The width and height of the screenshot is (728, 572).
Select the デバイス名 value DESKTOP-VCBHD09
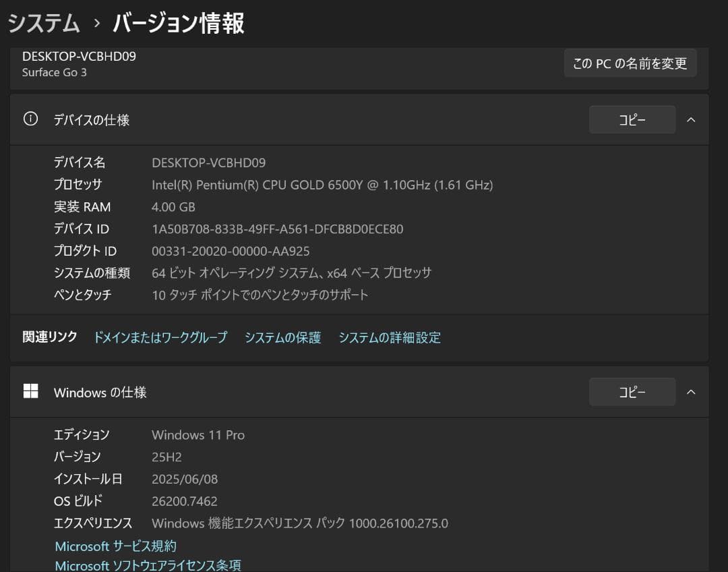208,163
